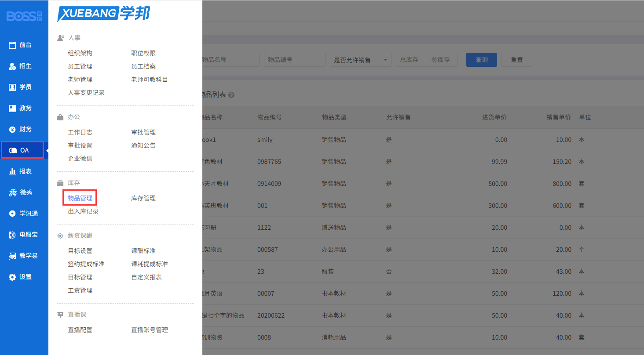Open the 设置 settings gear icon

coord(12,277)
